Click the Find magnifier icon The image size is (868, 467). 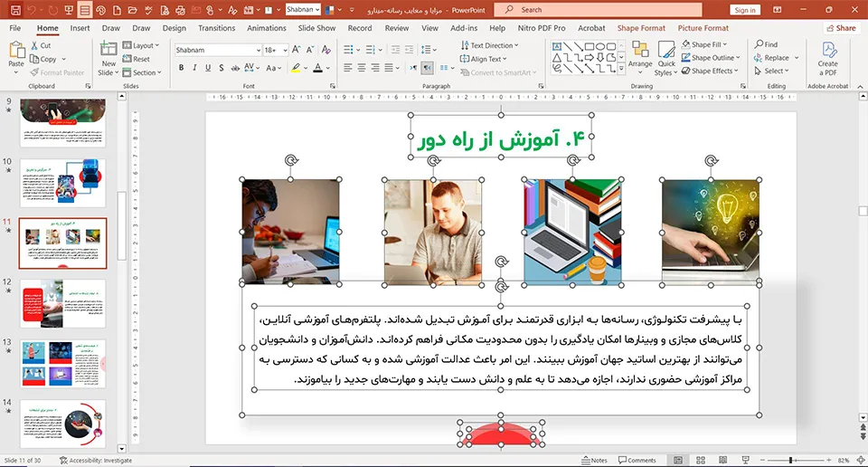pos(759,44)
